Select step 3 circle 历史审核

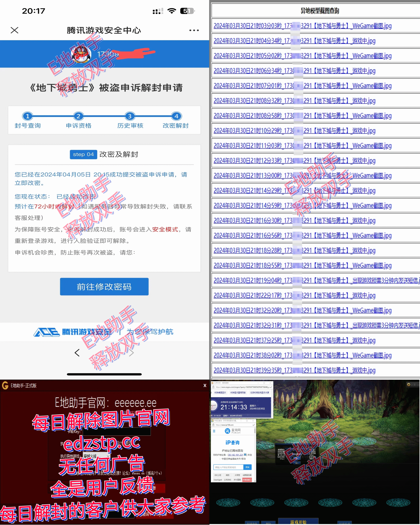(130, 116)
